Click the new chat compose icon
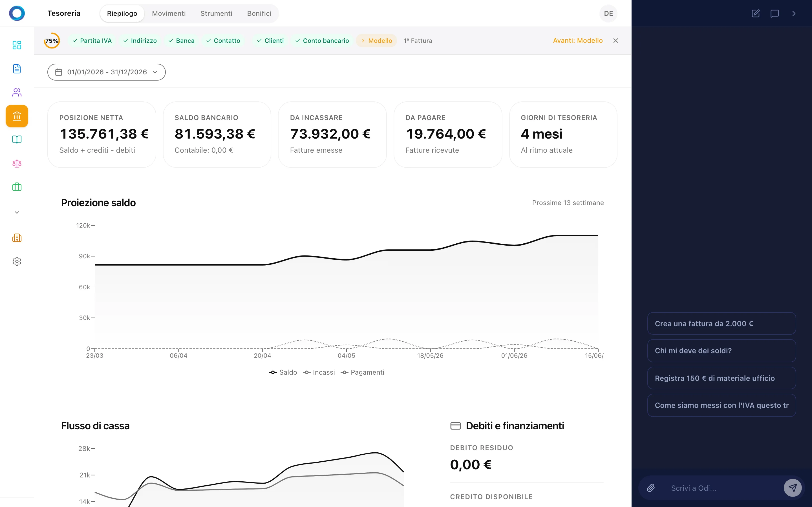 [755, 14]
